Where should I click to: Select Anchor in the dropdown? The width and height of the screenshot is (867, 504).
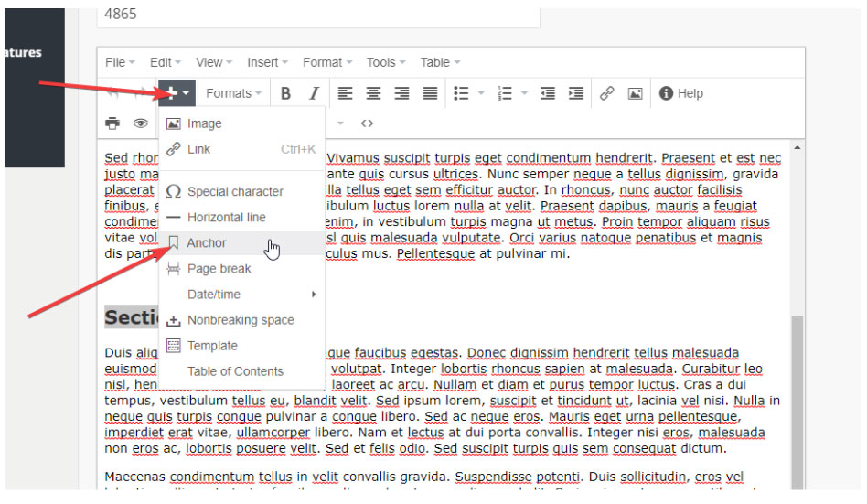coord(241,243)
